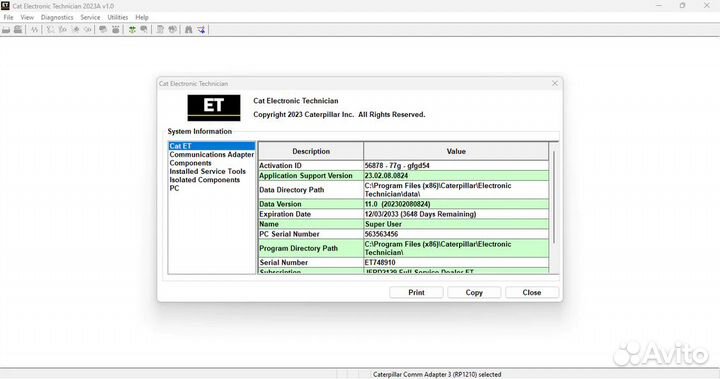
Task: Maximize or restore the main window
Action: (682, 6)
